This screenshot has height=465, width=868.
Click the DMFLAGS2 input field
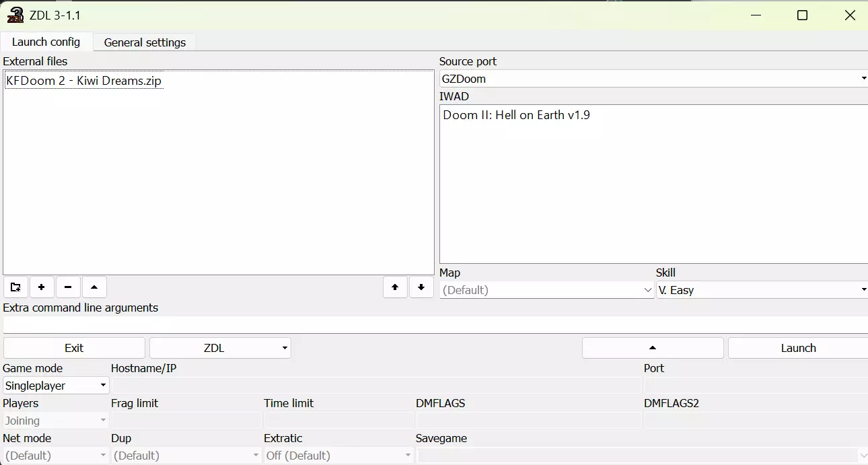point(756,421)
